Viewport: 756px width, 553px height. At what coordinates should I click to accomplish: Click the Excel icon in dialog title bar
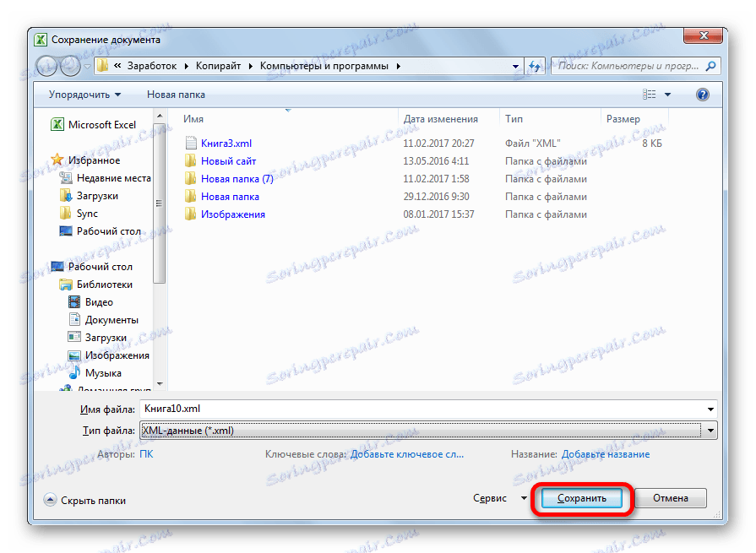(x=41, y=40)
